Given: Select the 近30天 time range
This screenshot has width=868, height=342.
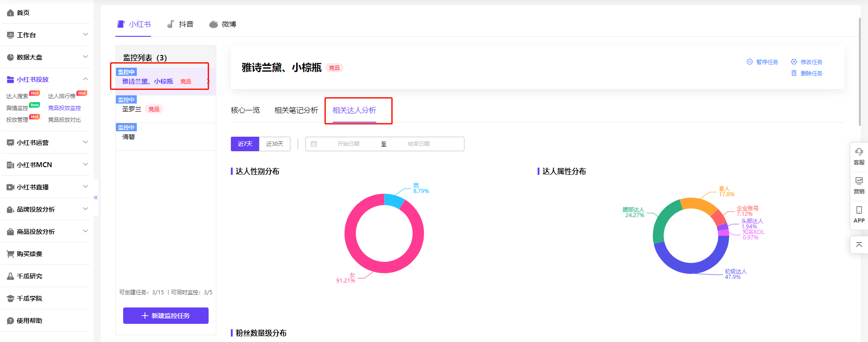Looking at the screenshot, I should point(274,144).
